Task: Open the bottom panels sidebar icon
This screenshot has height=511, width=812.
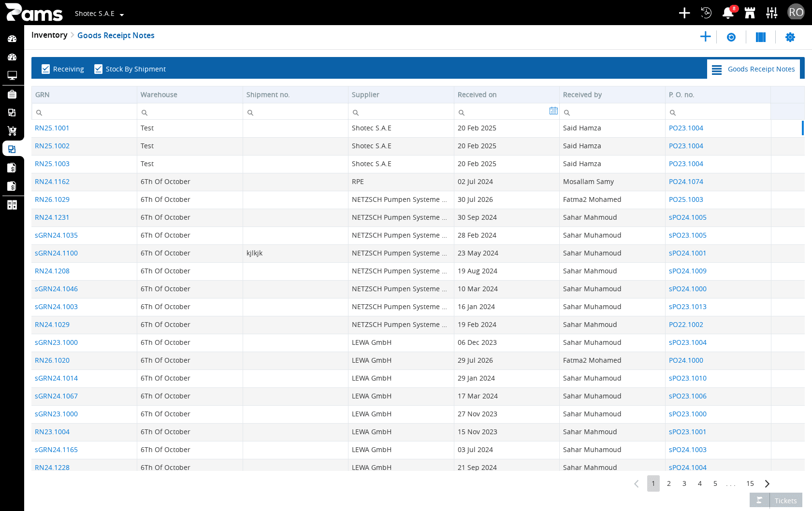Action: 12,205
